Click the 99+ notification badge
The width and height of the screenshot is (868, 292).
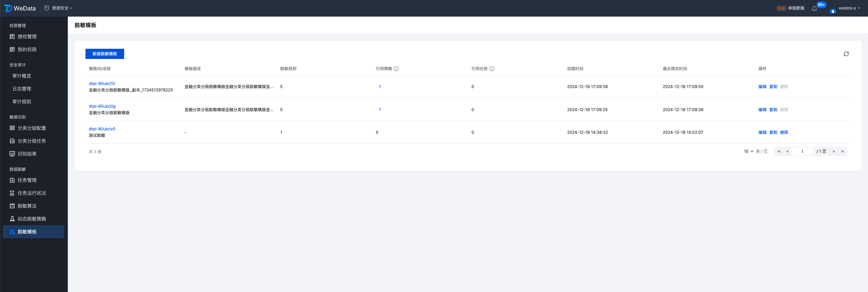(x=821, y=5)
